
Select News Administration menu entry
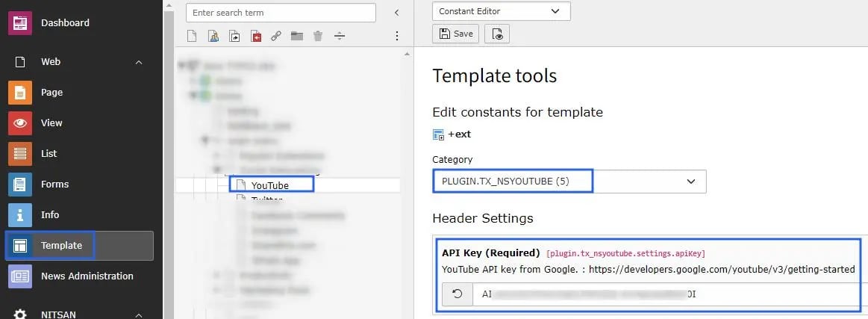(87, 276)
